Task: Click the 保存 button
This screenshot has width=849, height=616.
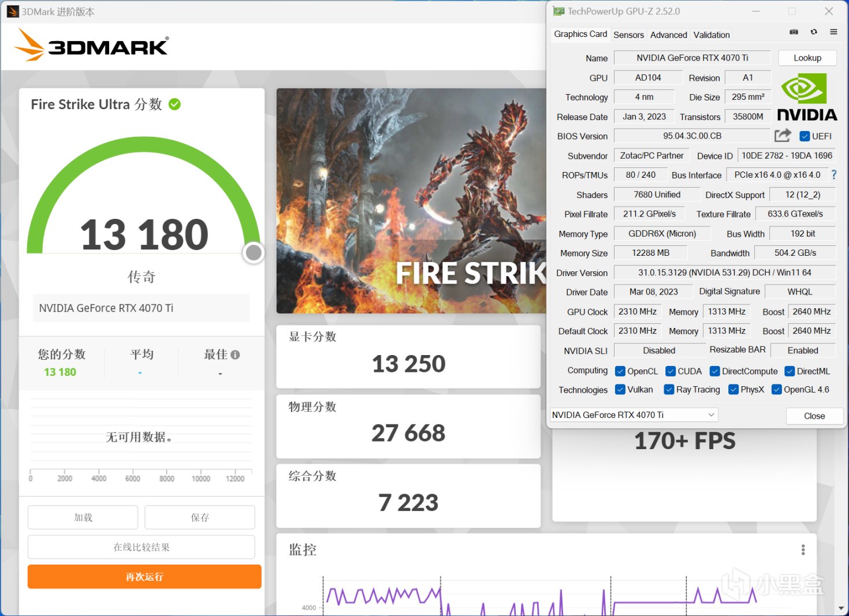Action: [x=200, y=517]
